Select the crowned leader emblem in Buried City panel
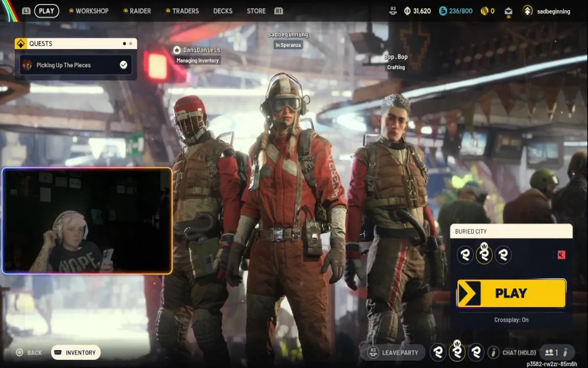This screenshot has height=368, width=588. (484, 254)
